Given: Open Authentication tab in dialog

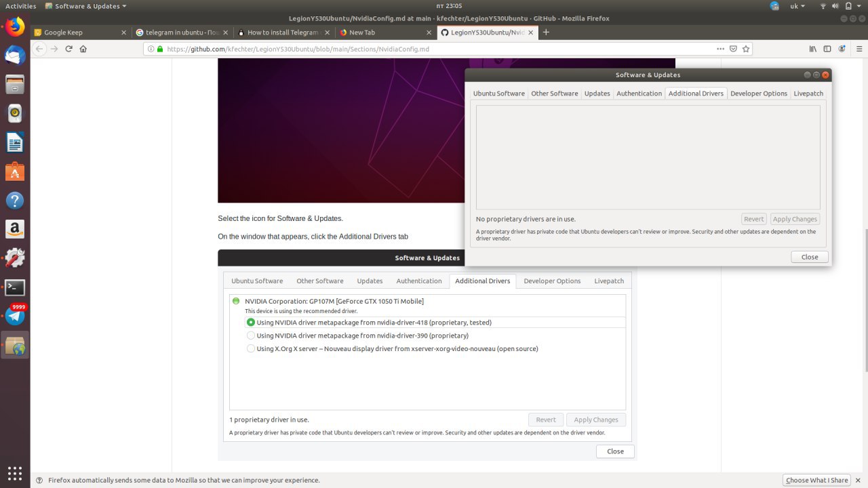Looking at the screenshot, I should (x=639, y=94).
